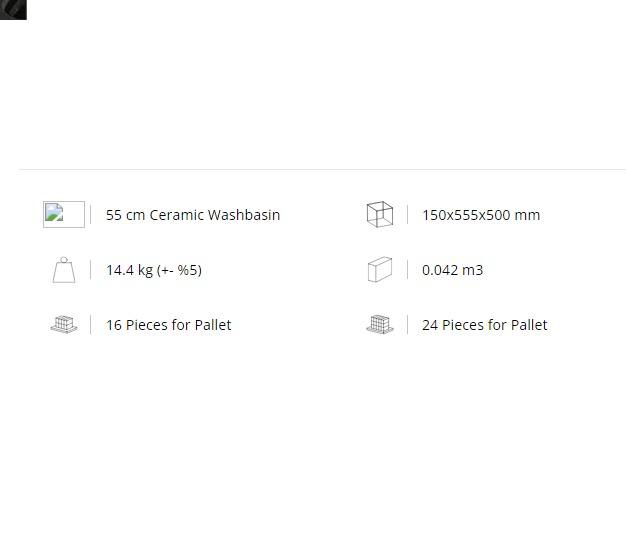Click the vertical separator before 14.4 kg

(x=91, y=269)
